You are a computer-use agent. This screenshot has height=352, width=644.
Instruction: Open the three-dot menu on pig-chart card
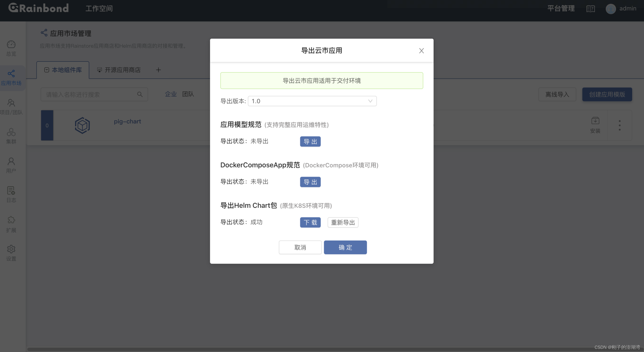[x=620, y=125]
